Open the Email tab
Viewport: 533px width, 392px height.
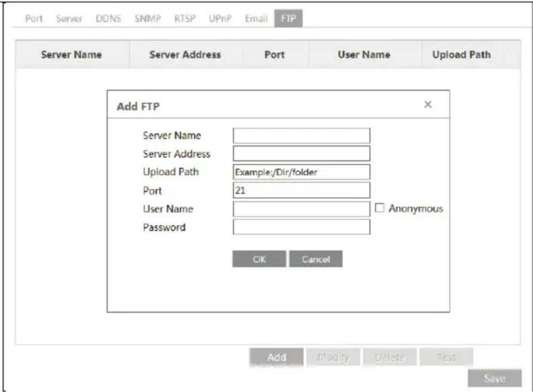tap(256, 19)
